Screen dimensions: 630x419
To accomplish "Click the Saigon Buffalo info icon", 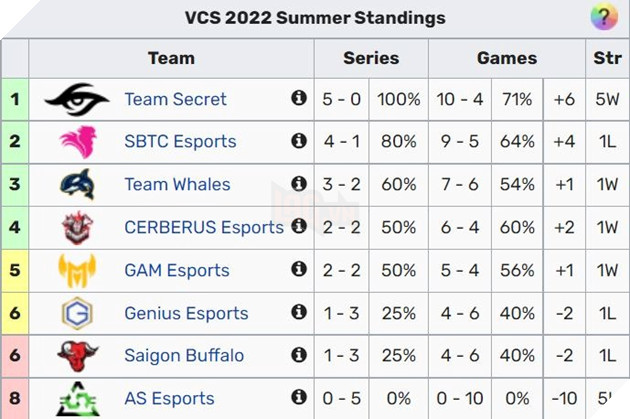I will [298, 355].
